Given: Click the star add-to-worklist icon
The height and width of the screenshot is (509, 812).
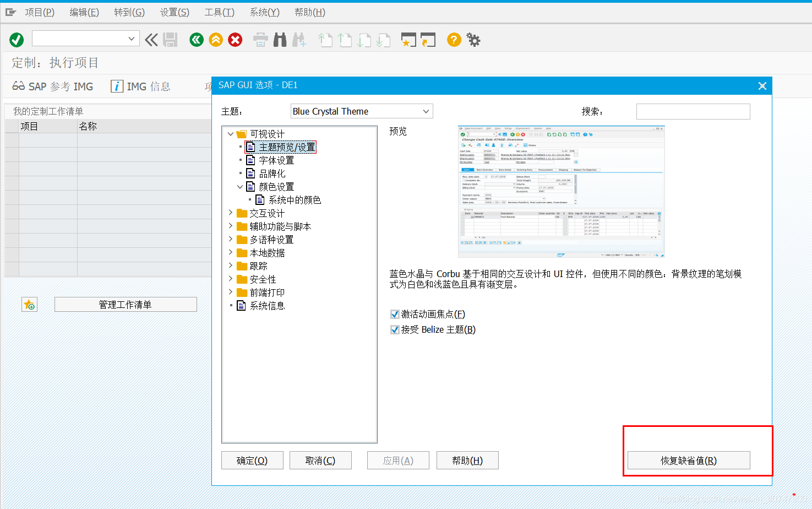Looking at the screenshot, I should click(30, 304).
